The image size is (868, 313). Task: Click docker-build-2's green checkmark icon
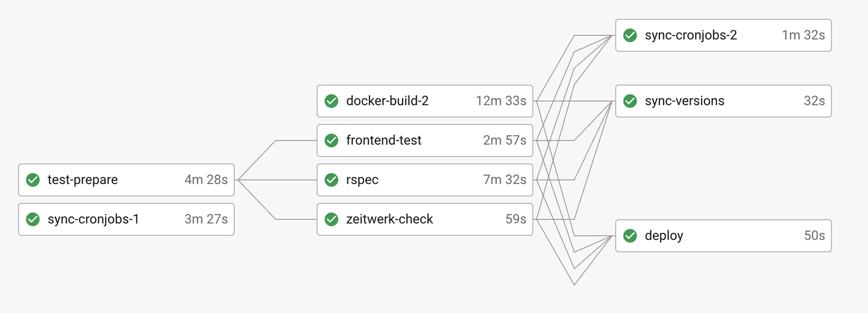coord(332,101)
